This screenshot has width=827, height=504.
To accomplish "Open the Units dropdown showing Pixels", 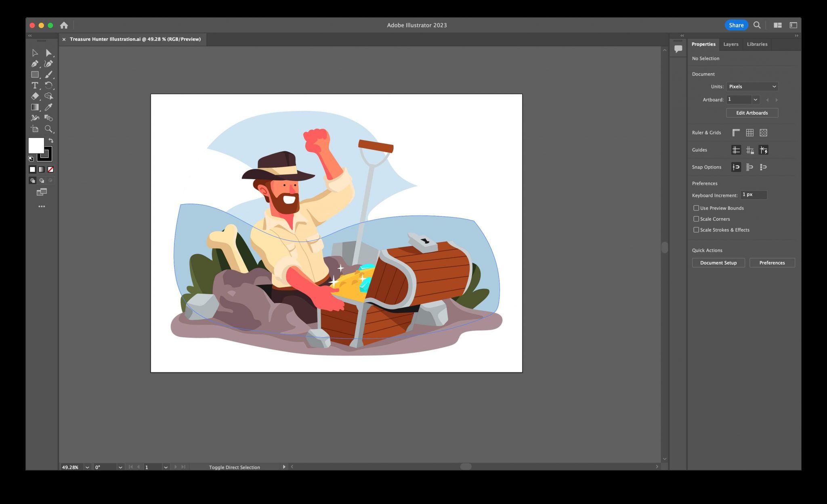I will click(x=752, y=86).
